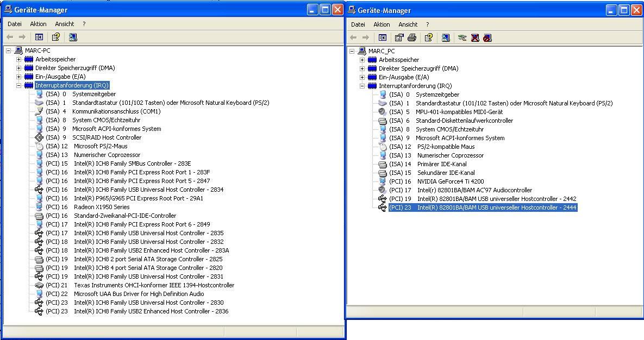Expand Ein-/Ausgabe (E/A) in right window
This screenshot has height=340, width=644.
point(362,77)
